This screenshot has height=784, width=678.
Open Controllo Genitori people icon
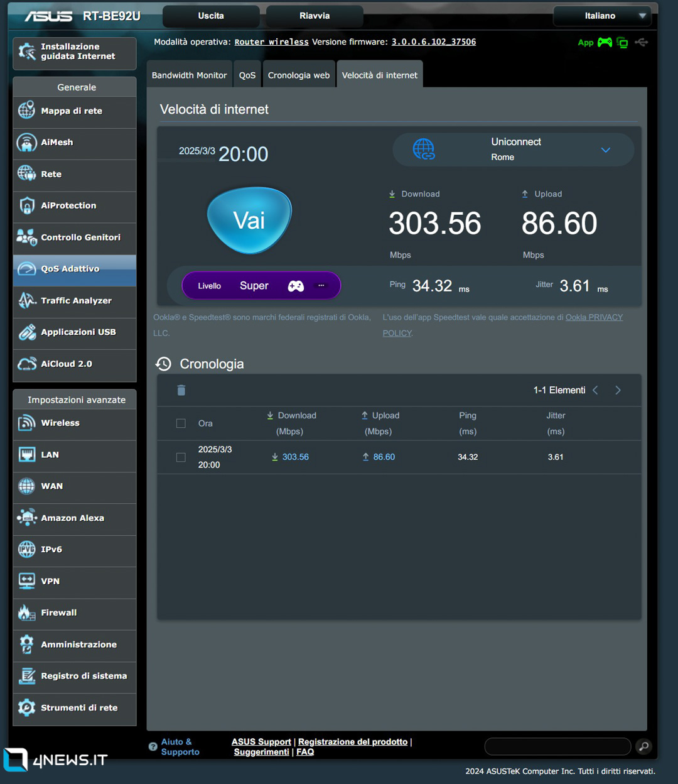pyautogui.click(x=26, y=237)
